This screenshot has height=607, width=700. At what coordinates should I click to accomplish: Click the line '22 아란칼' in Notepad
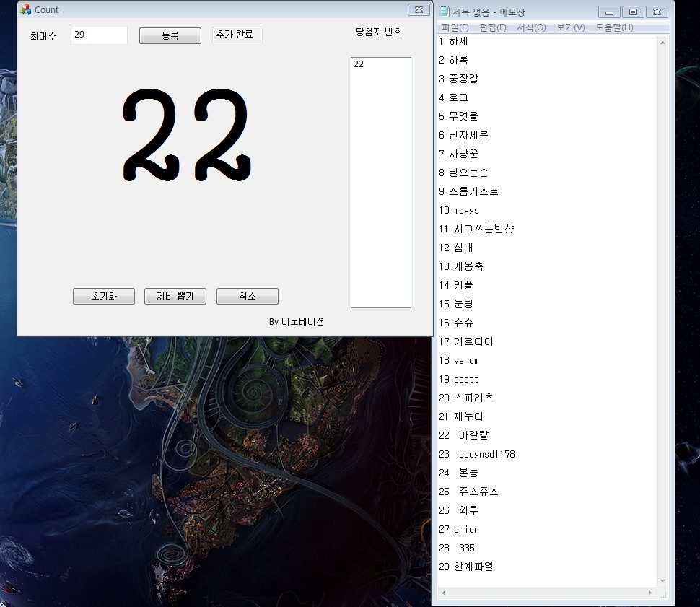464,435
